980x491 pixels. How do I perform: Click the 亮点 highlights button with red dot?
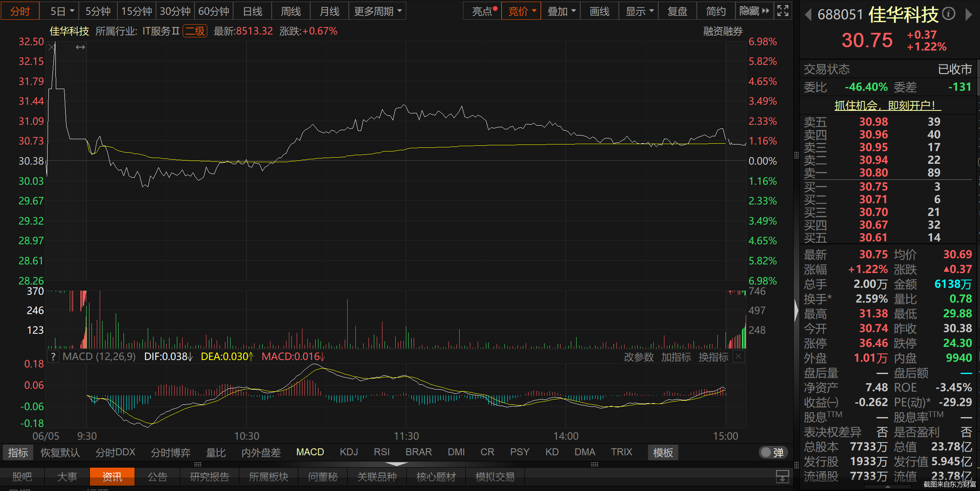[483, 11]
